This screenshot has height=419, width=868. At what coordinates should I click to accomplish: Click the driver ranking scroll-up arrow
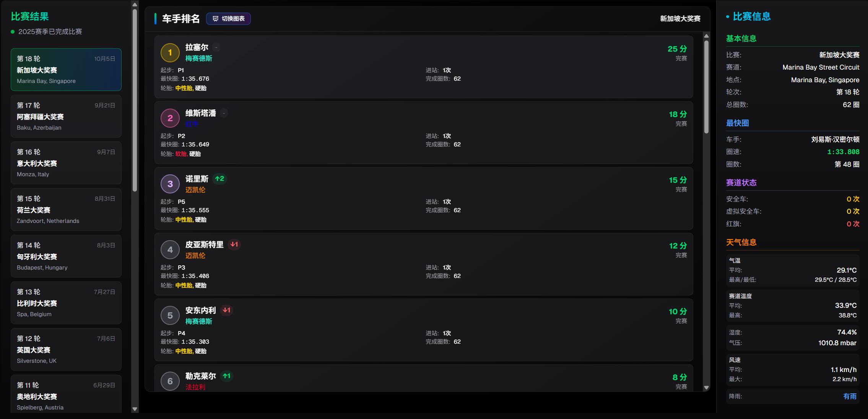pyautogui.click(x=706, y=36)
